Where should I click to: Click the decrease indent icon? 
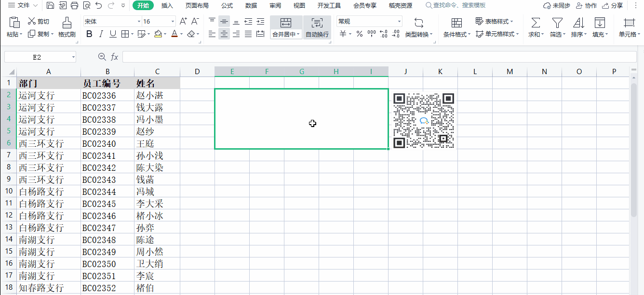tap(248, 22)
